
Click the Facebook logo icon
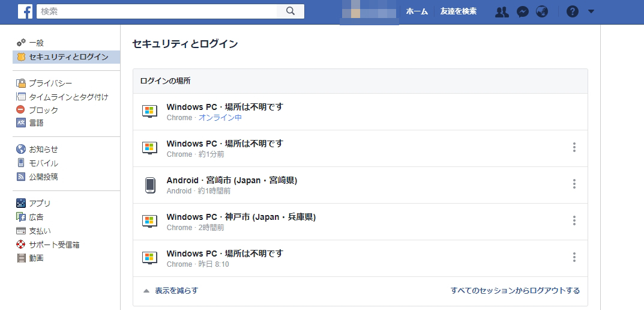coord(25,11)
